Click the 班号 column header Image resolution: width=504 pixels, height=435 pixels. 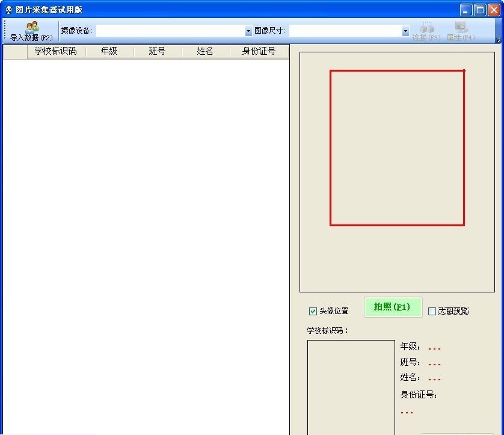point(157,51)
